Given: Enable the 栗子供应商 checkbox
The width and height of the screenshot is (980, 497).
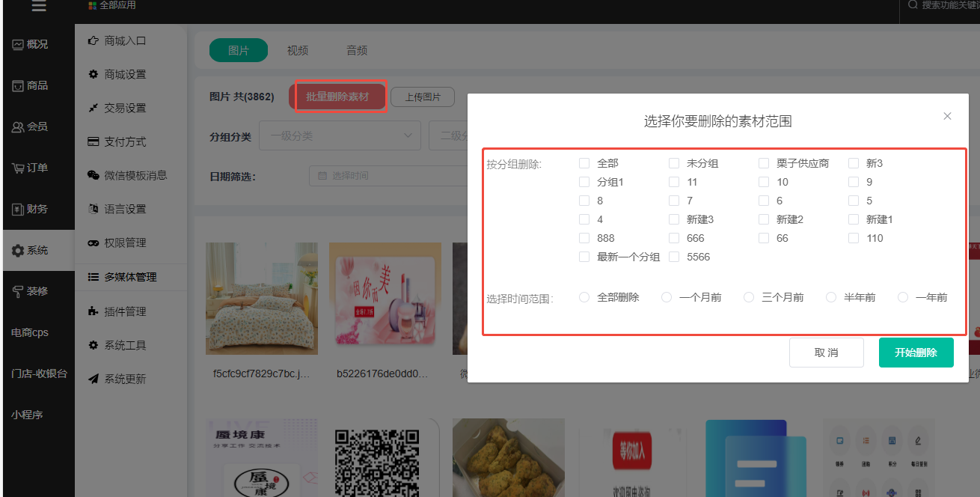Looking at the screenshot, I should 764,163.
